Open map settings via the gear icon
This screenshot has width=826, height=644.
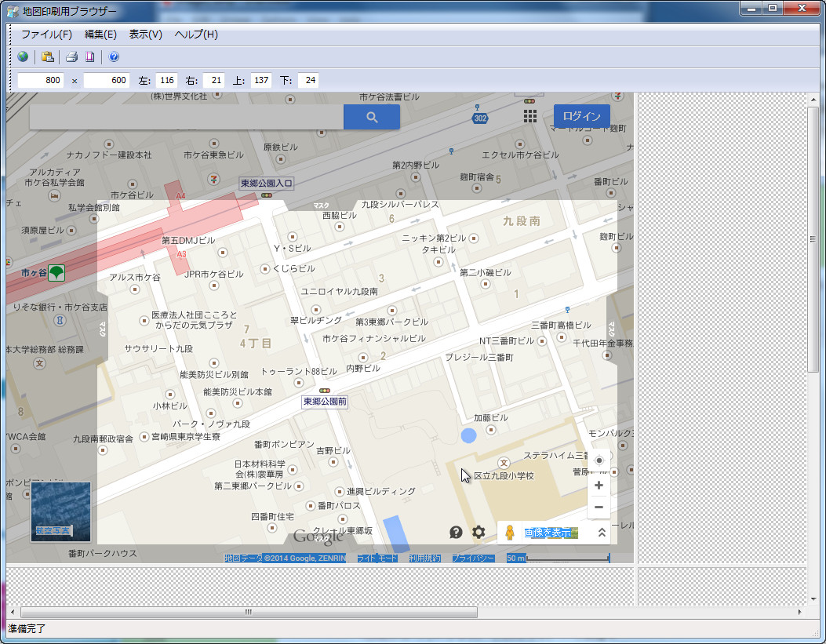(x=478, y=532)
